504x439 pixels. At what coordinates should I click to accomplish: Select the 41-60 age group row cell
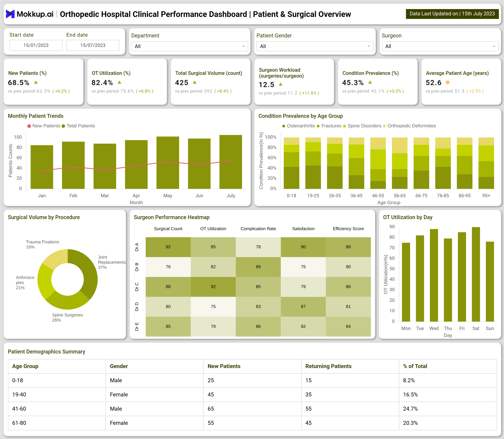(57, 409)
